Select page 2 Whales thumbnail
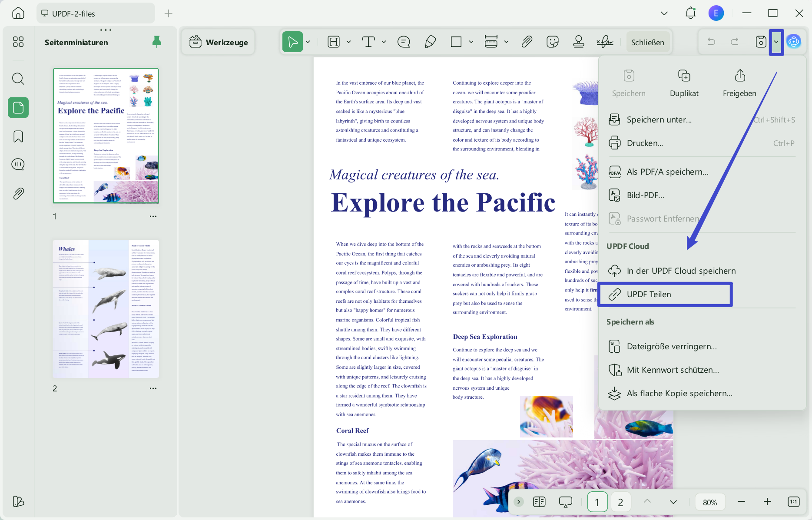The width and height of the screenshot is (812, 520). click(106, 309)
